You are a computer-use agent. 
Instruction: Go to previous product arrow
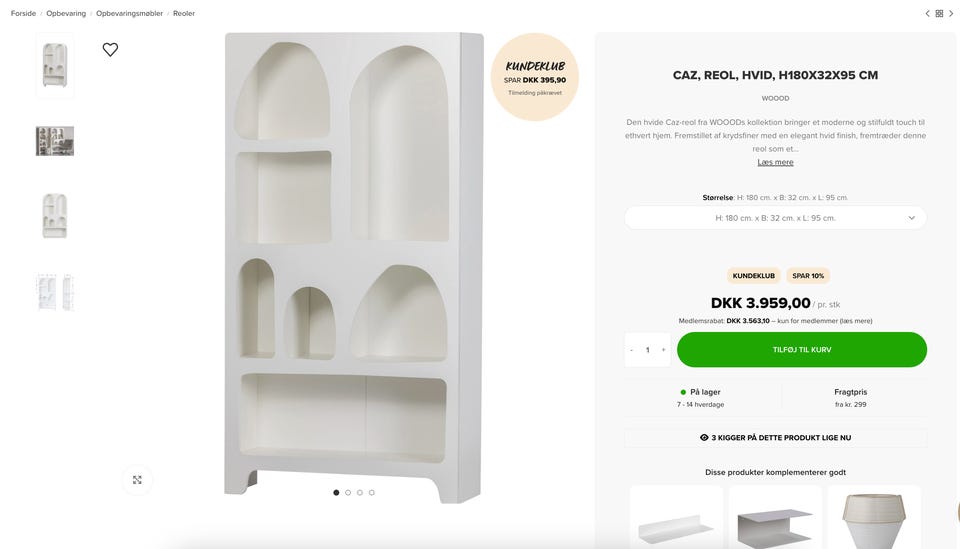point(927,13)
